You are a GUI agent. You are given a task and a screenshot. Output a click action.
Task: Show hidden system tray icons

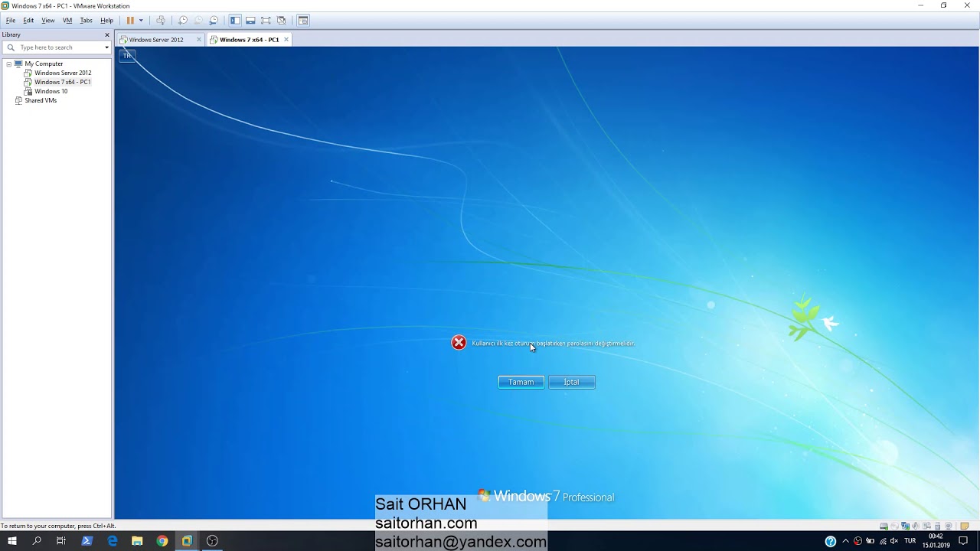point(845,541)
